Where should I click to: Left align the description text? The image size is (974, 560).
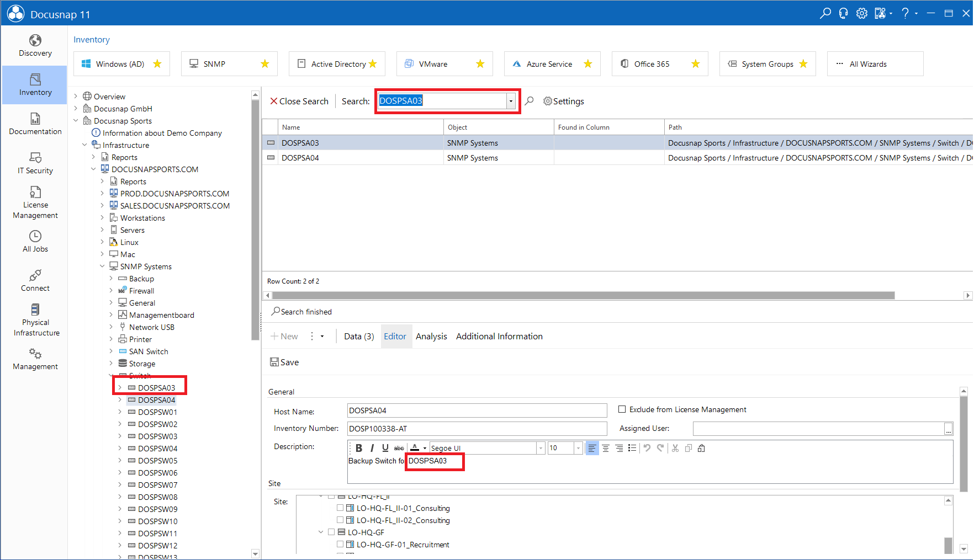click(592, 448)
